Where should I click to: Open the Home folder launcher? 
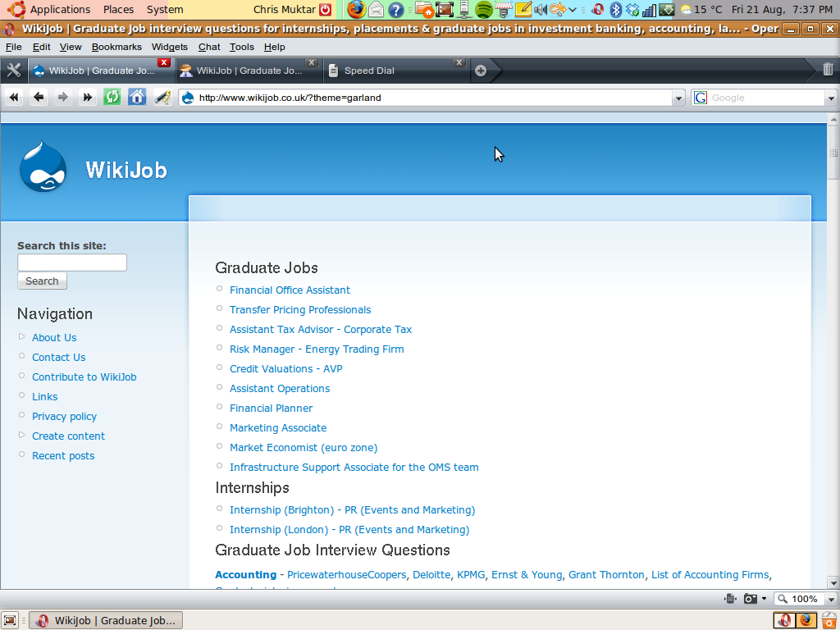tap(424, 10)
